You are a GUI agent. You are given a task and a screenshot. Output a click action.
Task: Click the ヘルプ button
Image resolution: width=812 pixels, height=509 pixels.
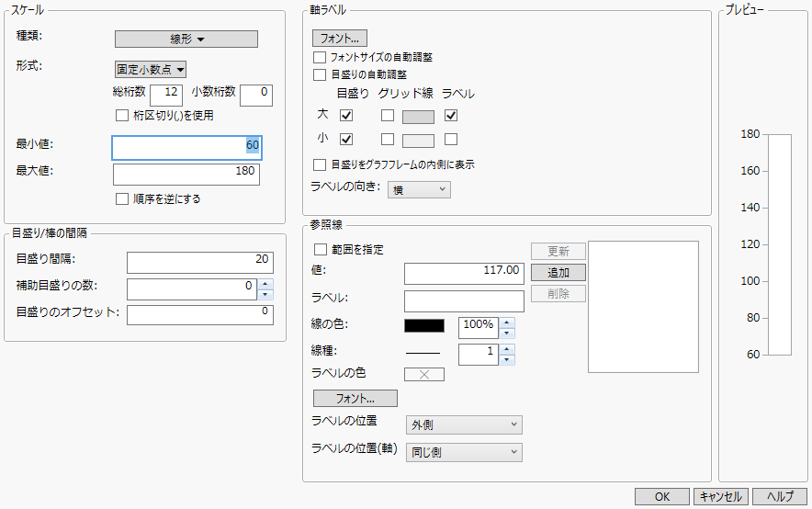pos(780,496)
